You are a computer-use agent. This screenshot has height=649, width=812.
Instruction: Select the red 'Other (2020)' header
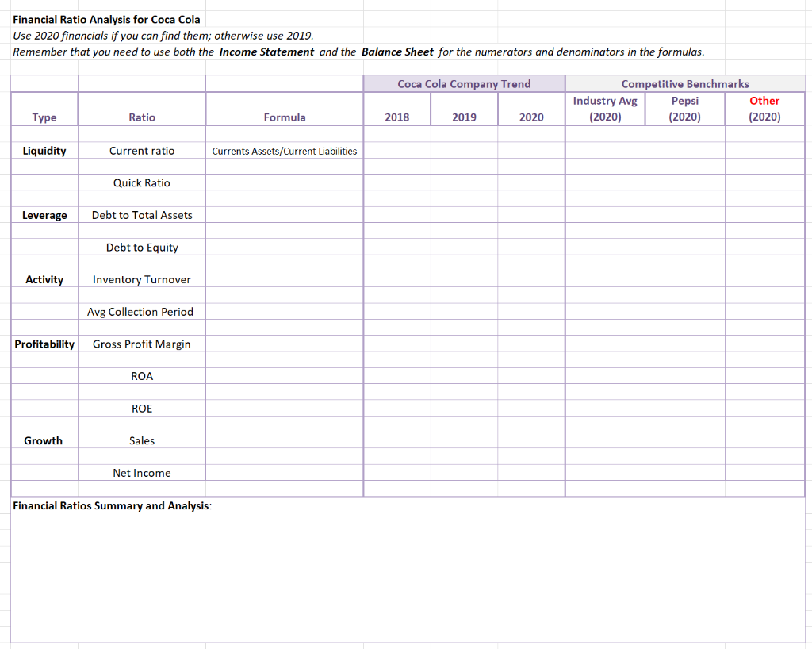click(764, 109)
